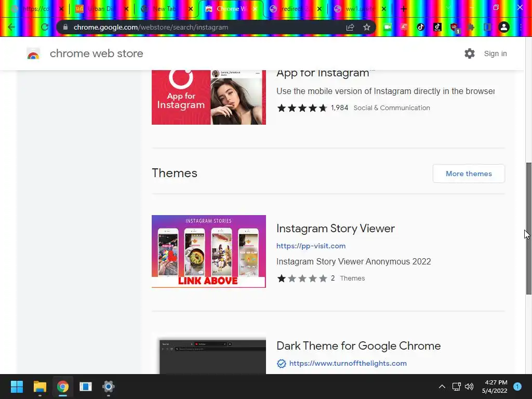Open the Windows Start menu

click(17, 387)
